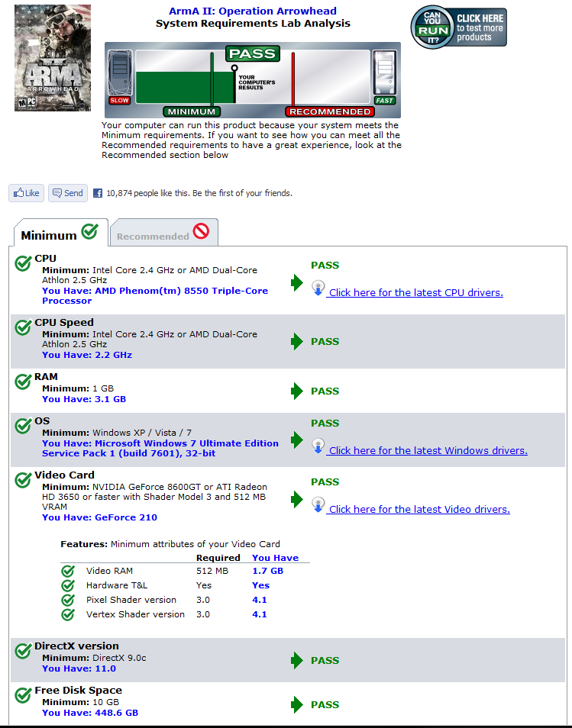Click the ArmA II: Operation Arrowhead title
The image size is (572, 728).
pyautogui.click(x=252, y=11)
